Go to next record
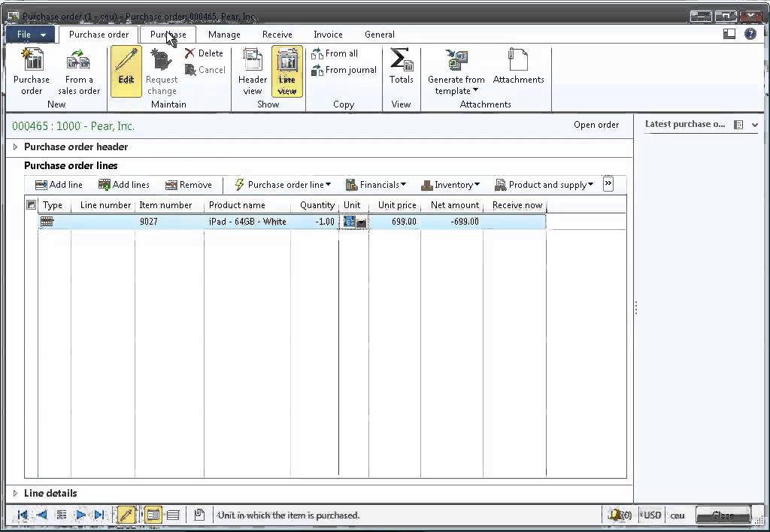Image resolution: width=770 pixels, height=532 pixels. (80, 515)
